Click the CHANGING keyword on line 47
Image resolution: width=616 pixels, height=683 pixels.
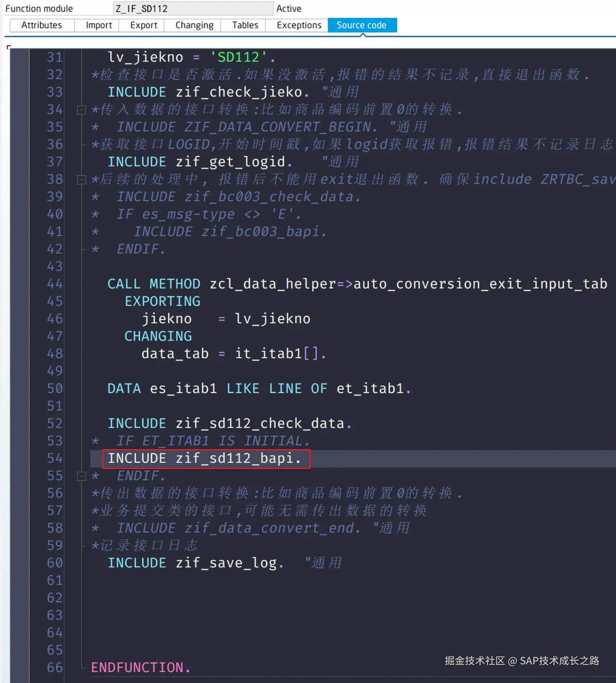158,336
